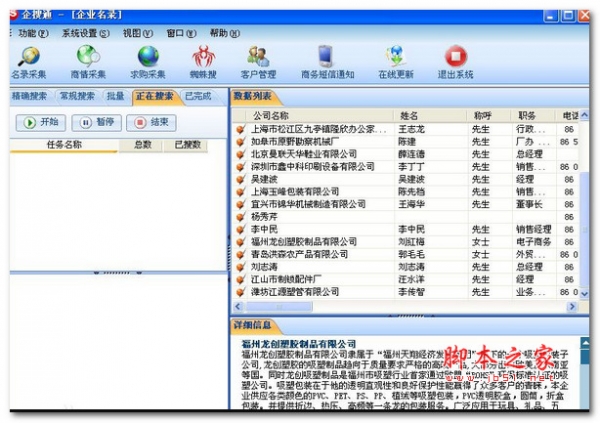Click the row icon beside 江山市制锁配件厂
The width and height of the screenshot is (600, 423).
240,279
